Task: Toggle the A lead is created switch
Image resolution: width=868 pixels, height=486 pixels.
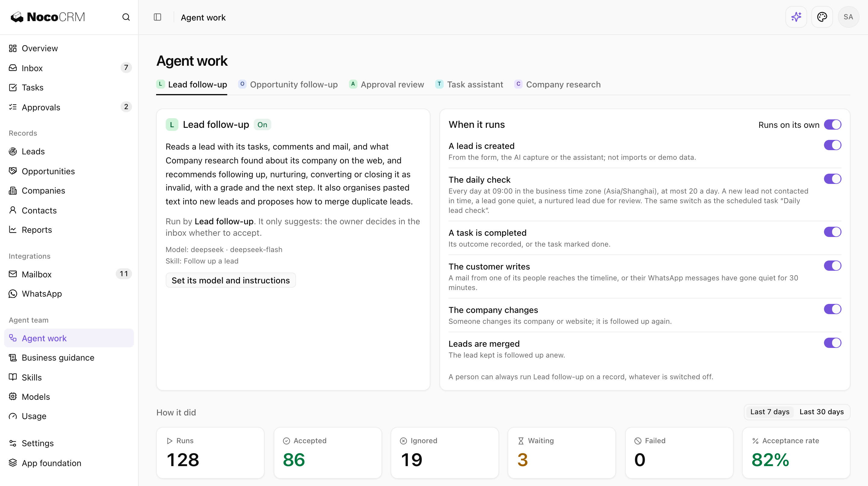Action: [x=832, y=145]
